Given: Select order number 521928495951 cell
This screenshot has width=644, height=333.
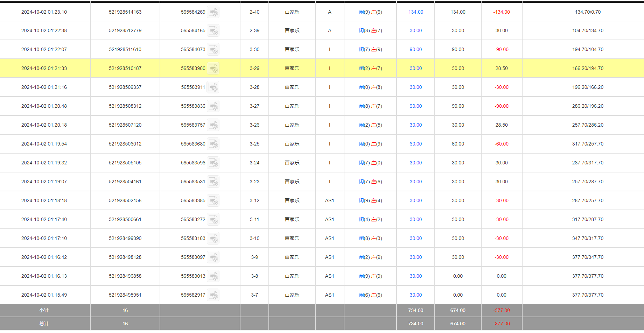Looking at the screenshot, I should tap(125, 295).
